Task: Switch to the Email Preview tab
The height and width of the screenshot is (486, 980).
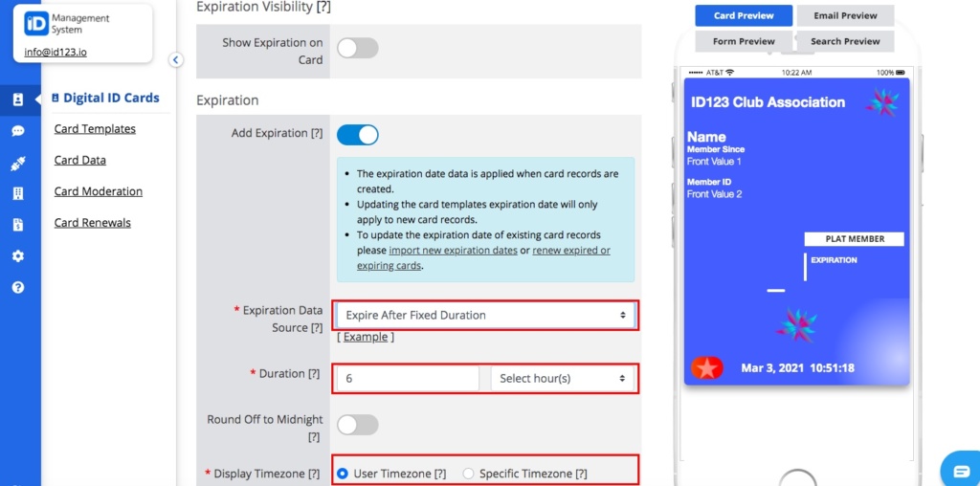Action: click(x=845, y=15)
